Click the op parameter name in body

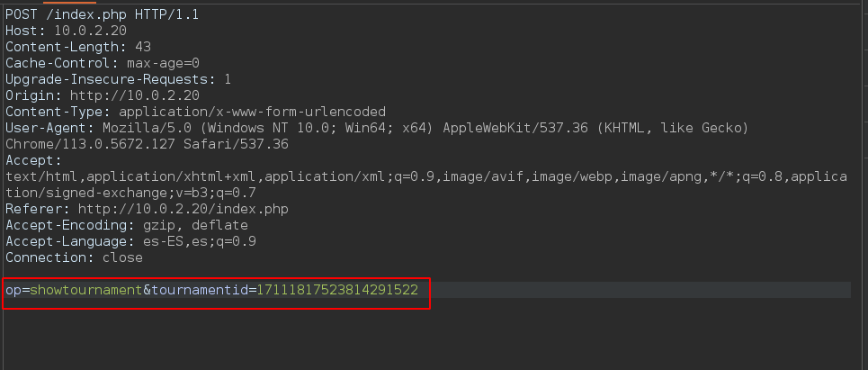pyautogui.click(x=13, y=291)
